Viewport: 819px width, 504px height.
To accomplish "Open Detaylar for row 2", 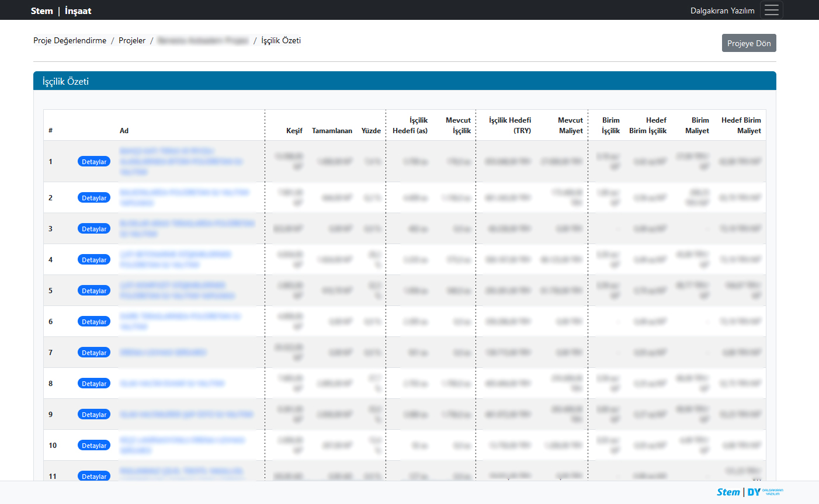I will point(94,198).
